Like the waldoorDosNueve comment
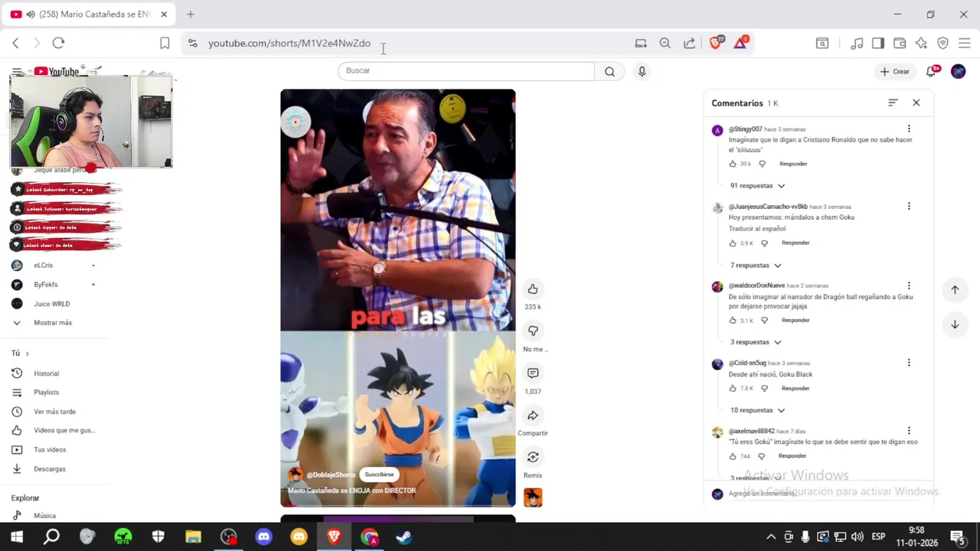The width and height of the screenshot is (980, 551). tap(733, 321)
